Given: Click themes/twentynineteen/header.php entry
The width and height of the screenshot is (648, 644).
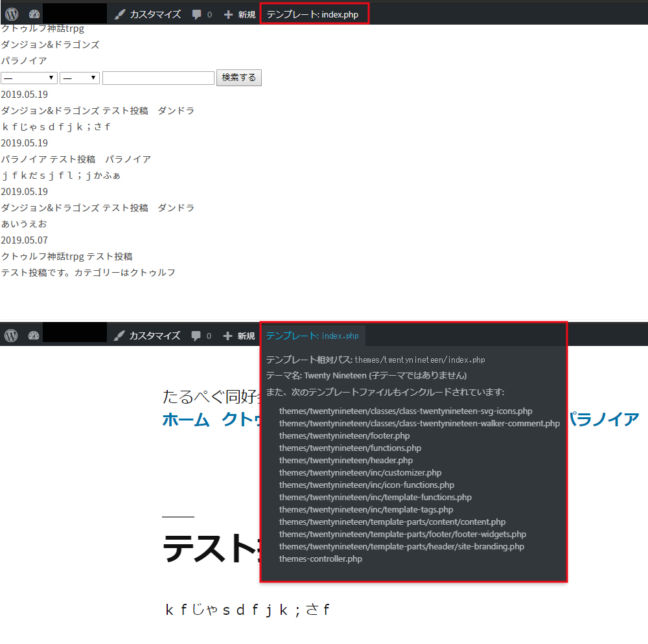Looking at the screenshot, I should pyautogui.click(x=346, y=461).
